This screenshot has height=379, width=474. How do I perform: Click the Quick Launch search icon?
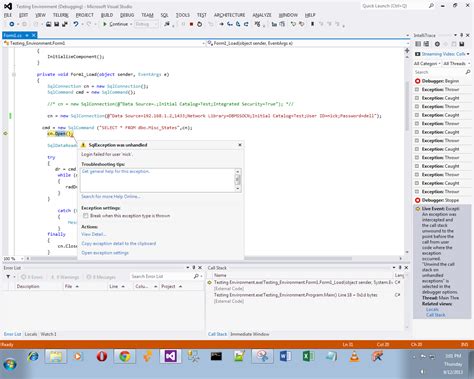click(431, 6)
